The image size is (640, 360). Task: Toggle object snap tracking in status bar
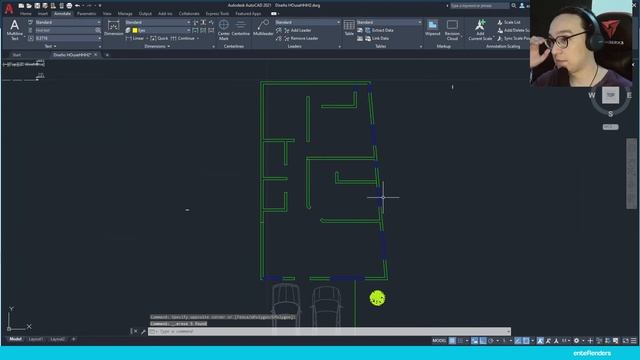point(518,340)
